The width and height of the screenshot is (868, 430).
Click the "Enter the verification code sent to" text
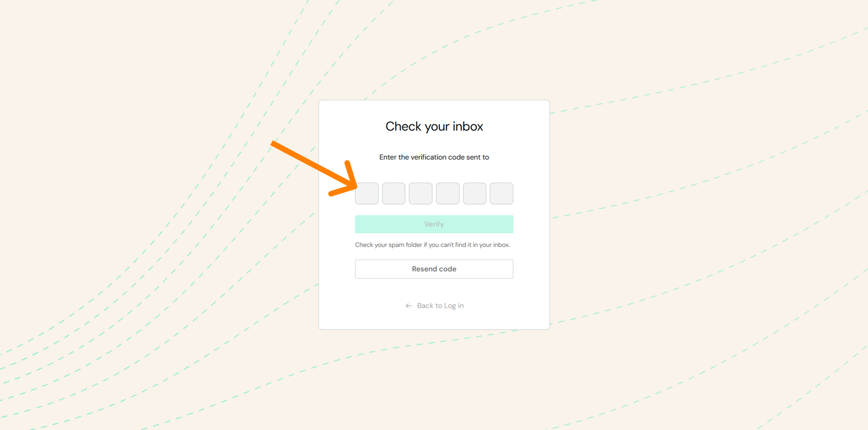[x=434, y=157]
